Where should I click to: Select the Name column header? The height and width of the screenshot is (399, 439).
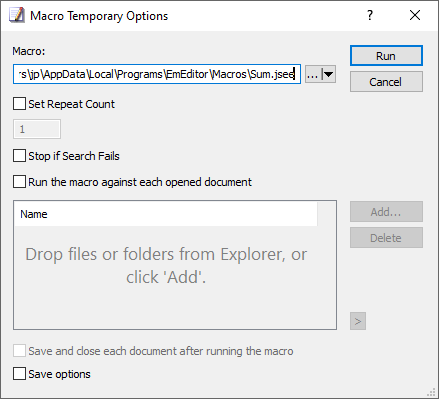click(166, 214)
